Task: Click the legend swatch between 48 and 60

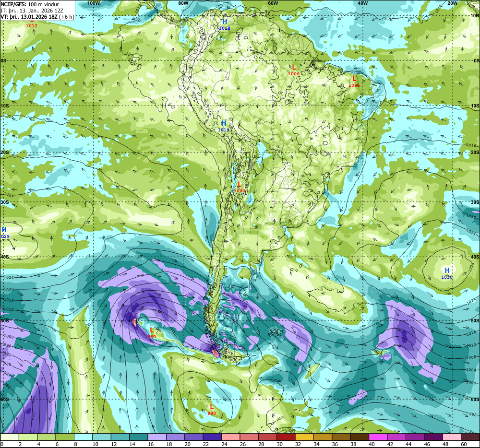Action: [x=452, y=437]
